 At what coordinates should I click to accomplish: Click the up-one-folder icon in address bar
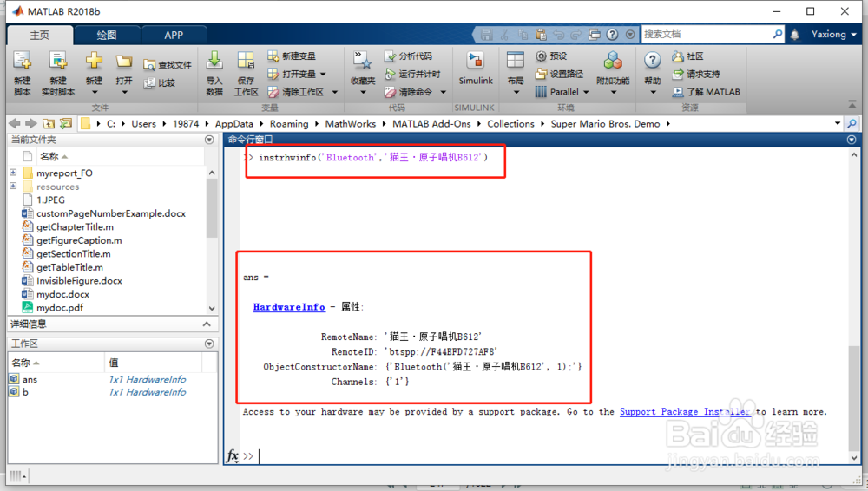click(49, 123)
